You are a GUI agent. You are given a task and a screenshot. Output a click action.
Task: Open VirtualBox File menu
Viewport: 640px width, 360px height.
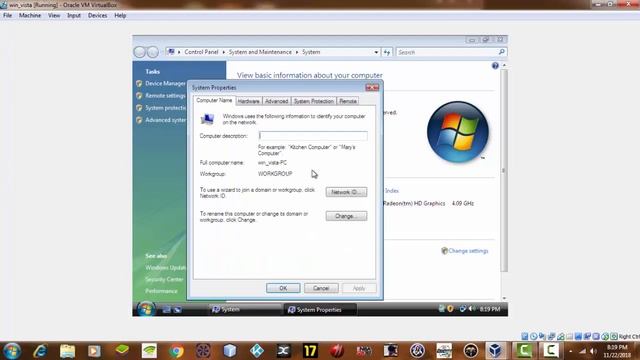[x=7, y=16]
